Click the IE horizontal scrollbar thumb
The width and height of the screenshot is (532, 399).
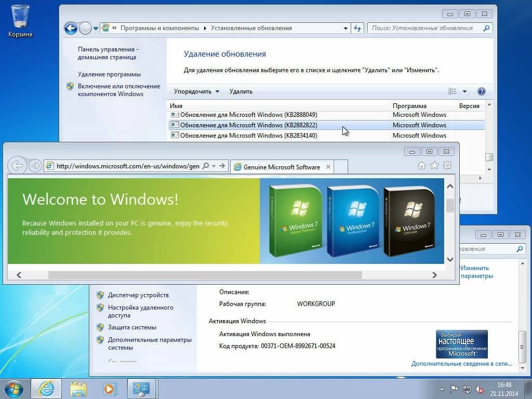click(205, 275)
